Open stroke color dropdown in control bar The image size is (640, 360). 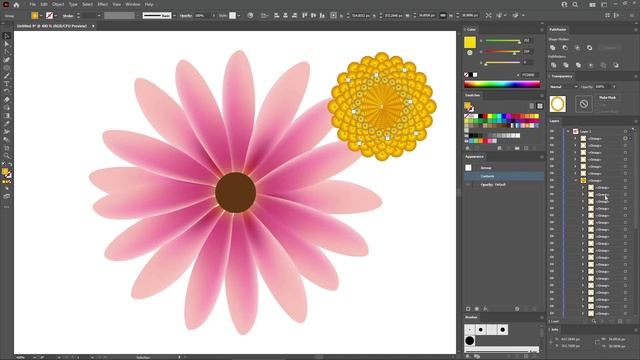(x=56, y=16)
